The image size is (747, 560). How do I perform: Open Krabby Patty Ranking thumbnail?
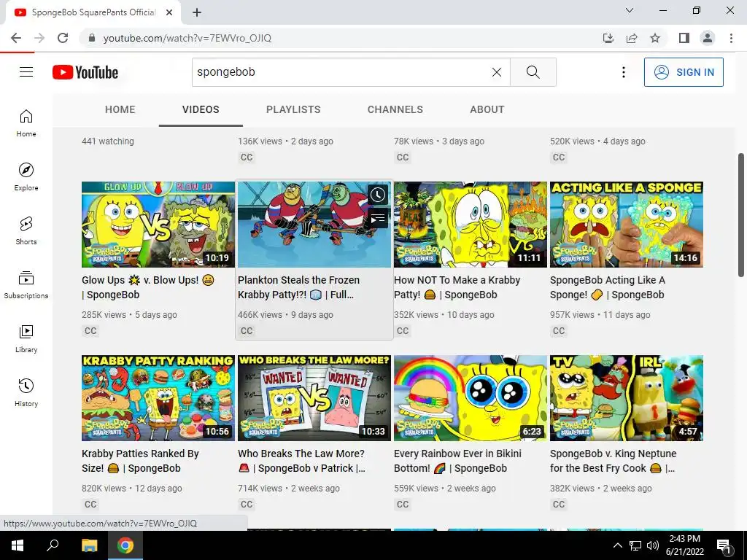(x=158, y=398)
